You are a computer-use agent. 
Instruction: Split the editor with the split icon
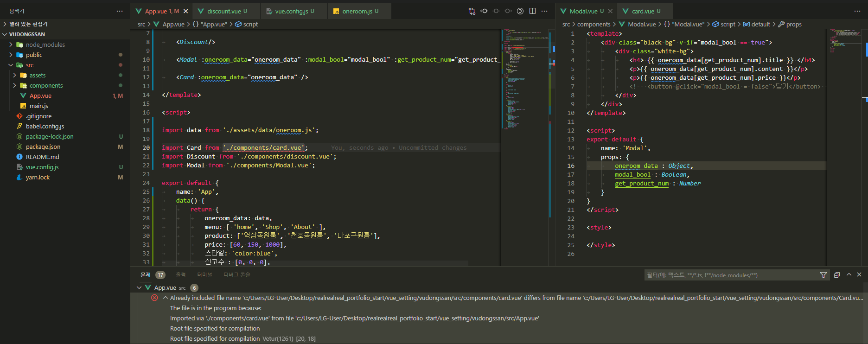coord(532,11)
